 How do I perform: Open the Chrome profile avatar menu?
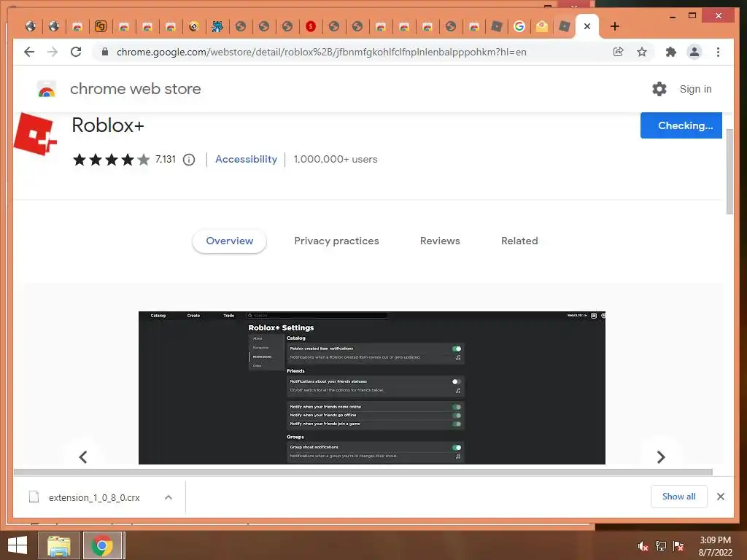[694, 52]
